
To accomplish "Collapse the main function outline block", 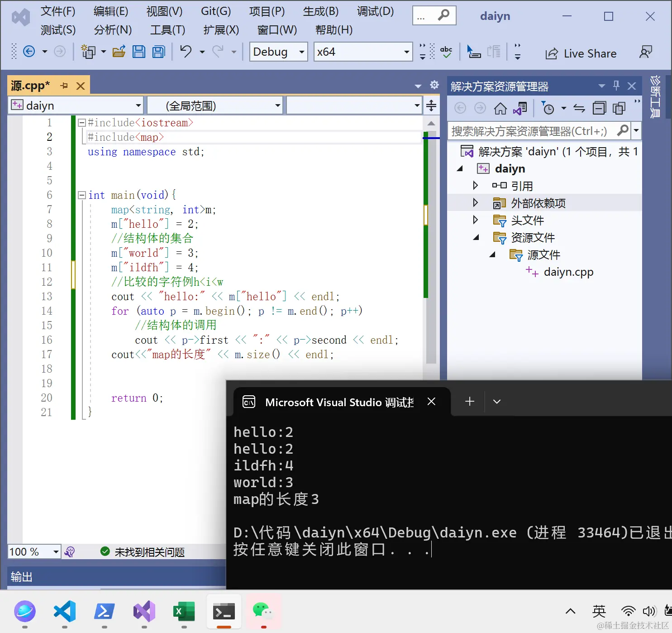I will click(82, 195).
